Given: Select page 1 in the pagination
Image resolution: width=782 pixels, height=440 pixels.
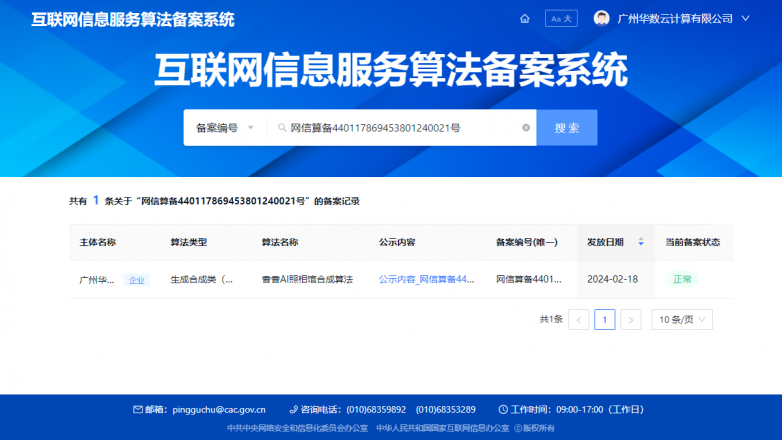Looking at the screenshot, I should 604,320.
